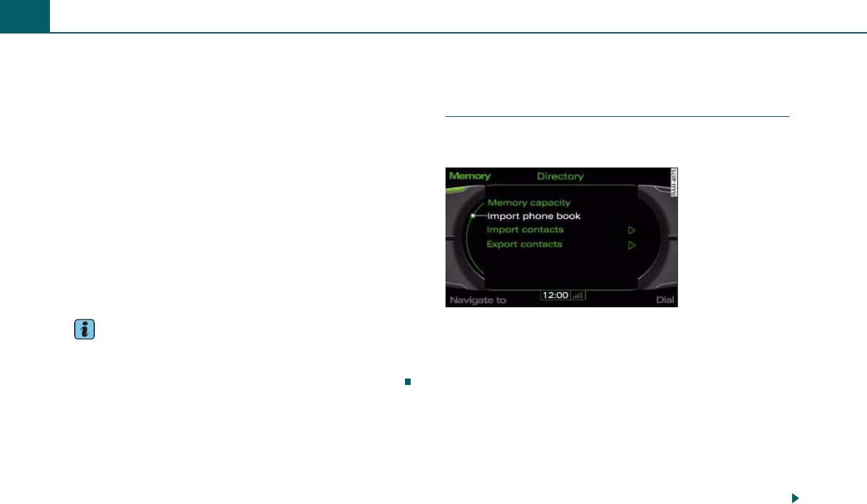Viewport: 867px width, 504px height.
Task: Click the signal strength bars icon
Action: click(578, 294)
